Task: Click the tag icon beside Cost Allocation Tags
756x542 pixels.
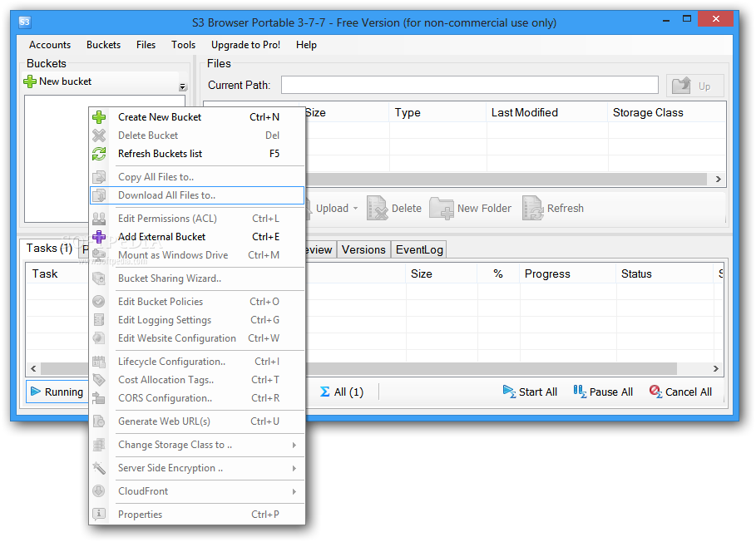Action: click(99, 380)
